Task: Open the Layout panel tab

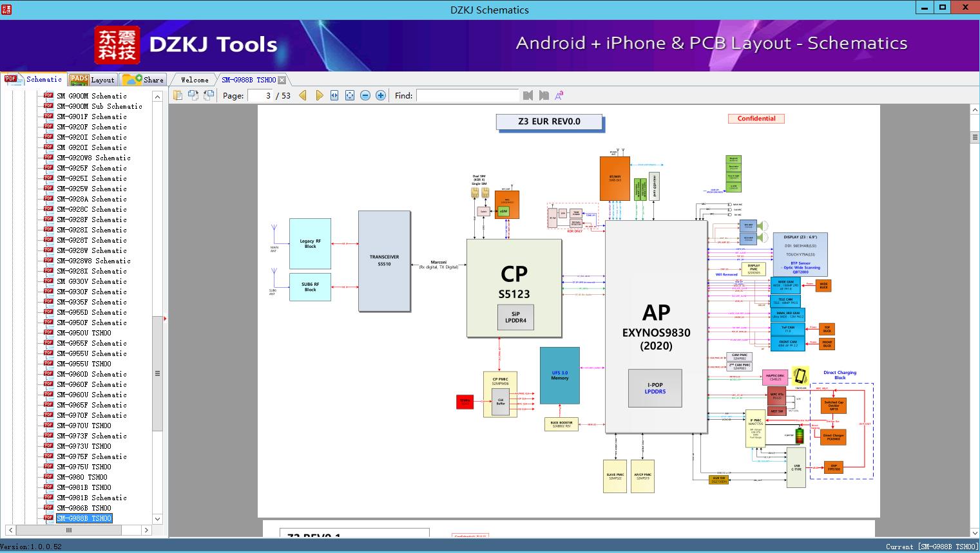Action: pos(92,80)
